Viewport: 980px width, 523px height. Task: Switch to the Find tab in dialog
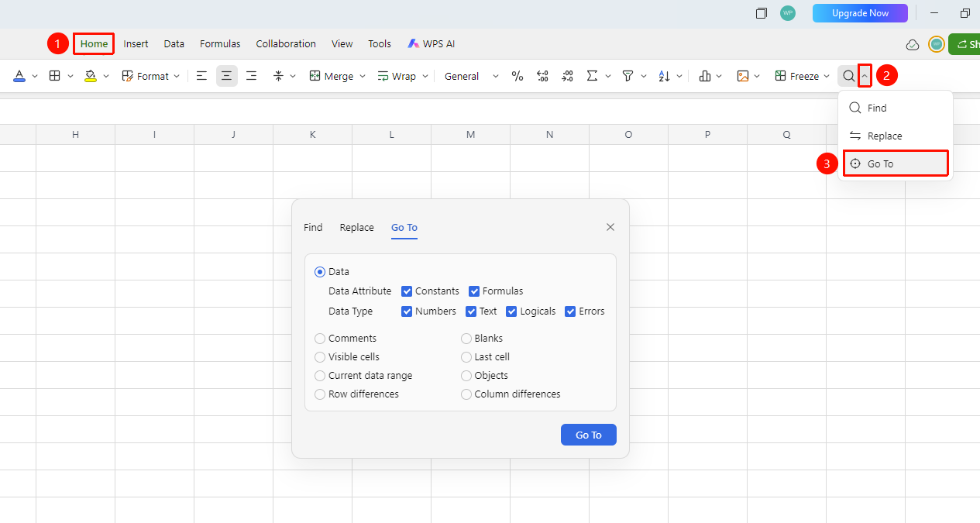coord(313,227)
